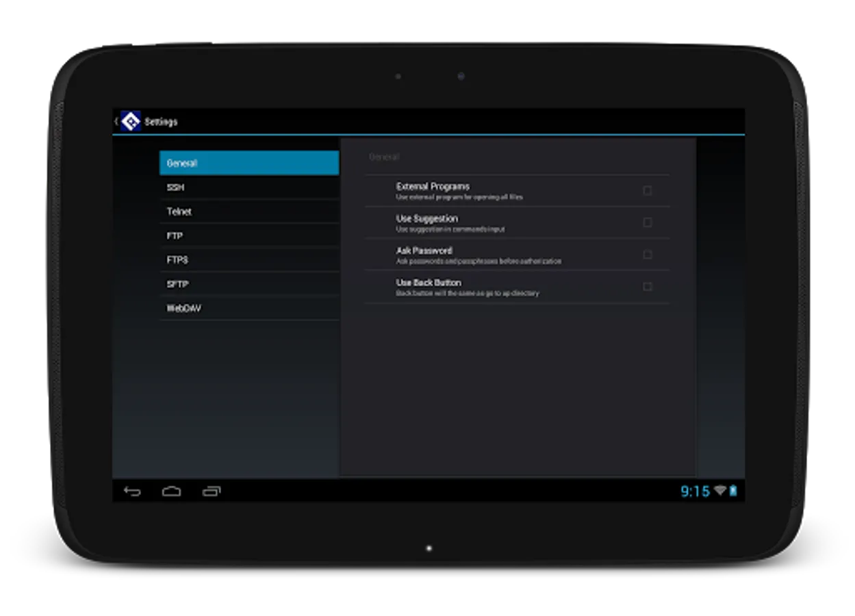
Task: Open the recent apps button
Action: click(212, 491)
